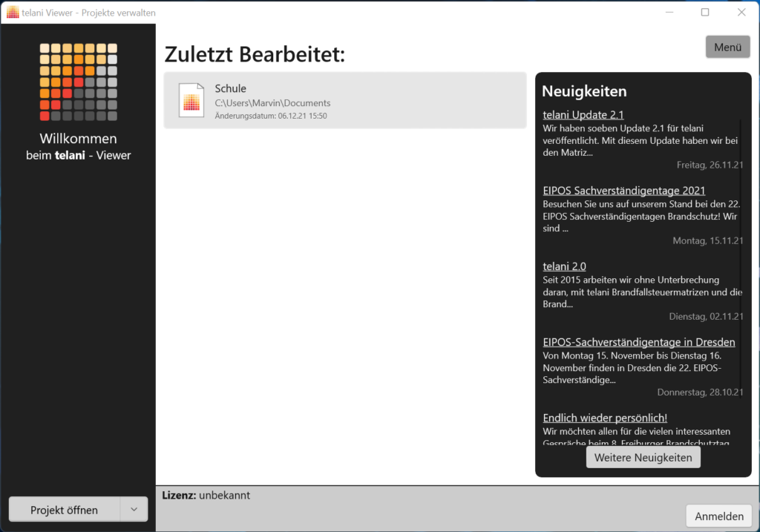Click the telani app icon in title bar

13,13
